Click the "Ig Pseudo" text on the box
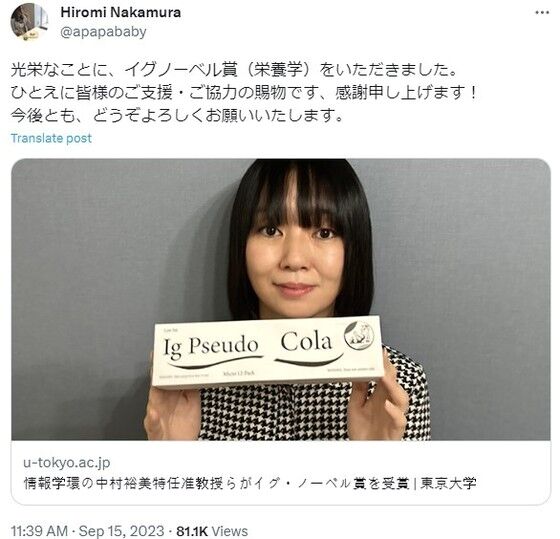The width and height of the screenshot is (560, 539). pos(210,347)
